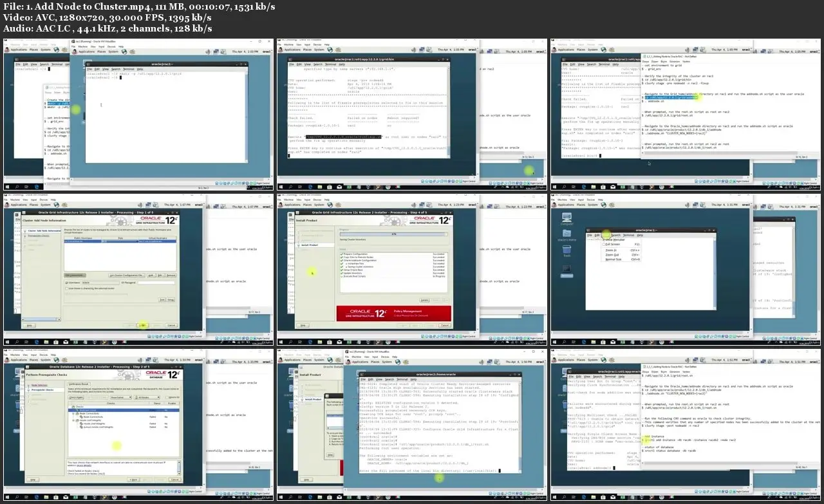Select the highlighted node row in Step 1 table
The image size is (824, 504).
119,241
